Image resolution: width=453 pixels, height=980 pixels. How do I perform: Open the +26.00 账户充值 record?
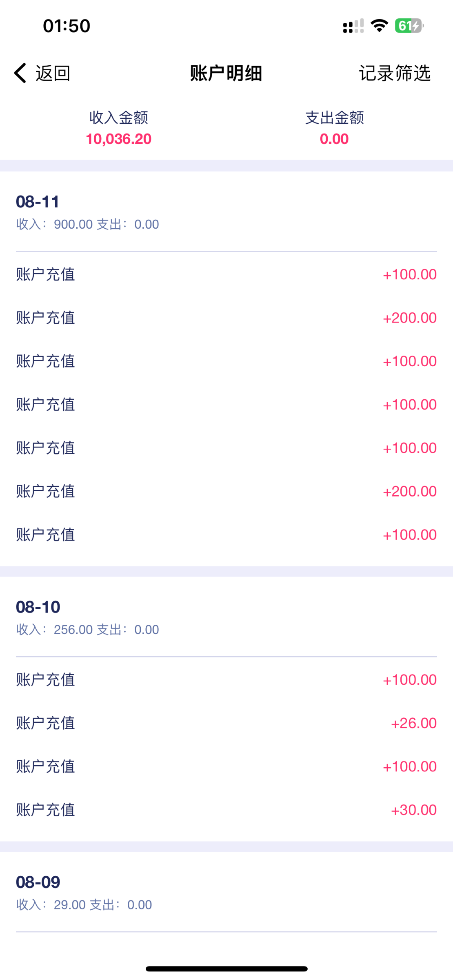[226, 723]
